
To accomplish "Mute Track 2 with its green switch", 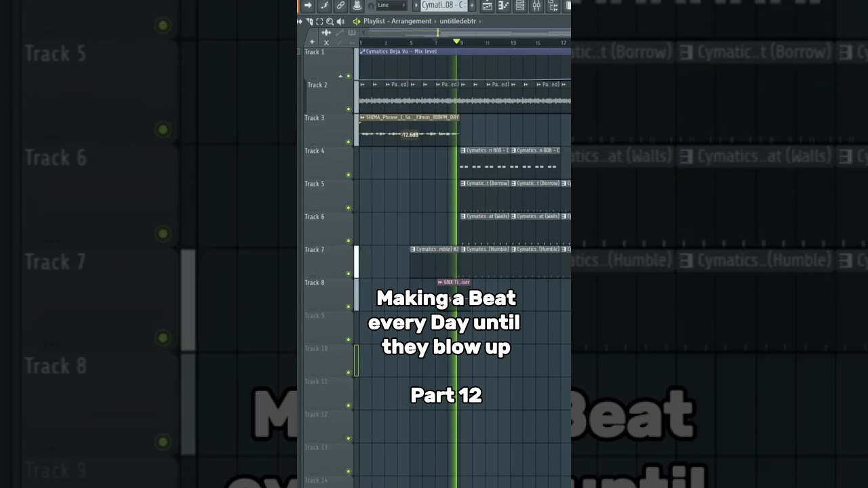I will [349, 108].
